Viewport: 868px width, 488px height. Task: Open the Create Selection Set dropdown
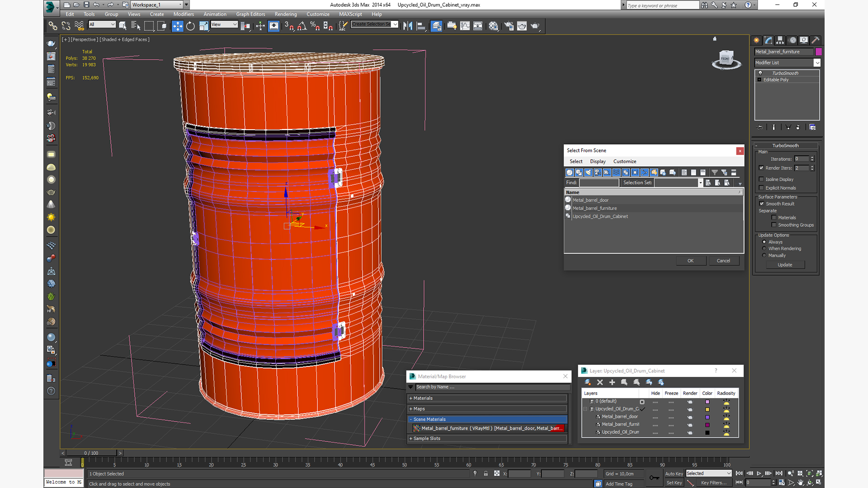pyautogui.click(x=375, y=24)
